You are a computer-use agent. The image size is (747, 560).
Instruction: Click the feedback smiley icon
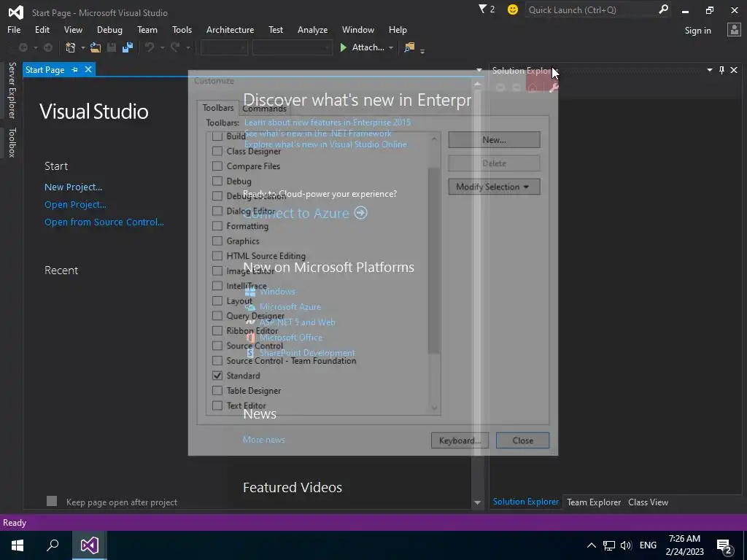click(x=513, y=9)
